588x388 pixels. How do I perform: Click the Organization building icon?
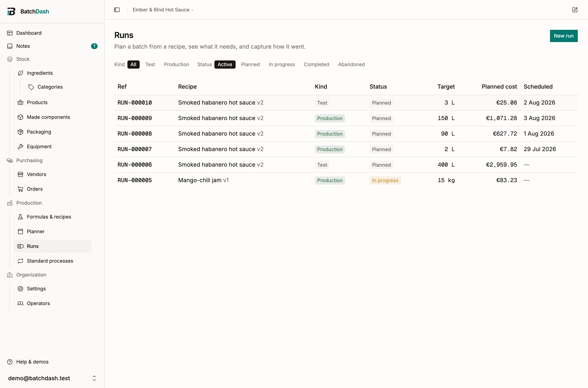10,275
